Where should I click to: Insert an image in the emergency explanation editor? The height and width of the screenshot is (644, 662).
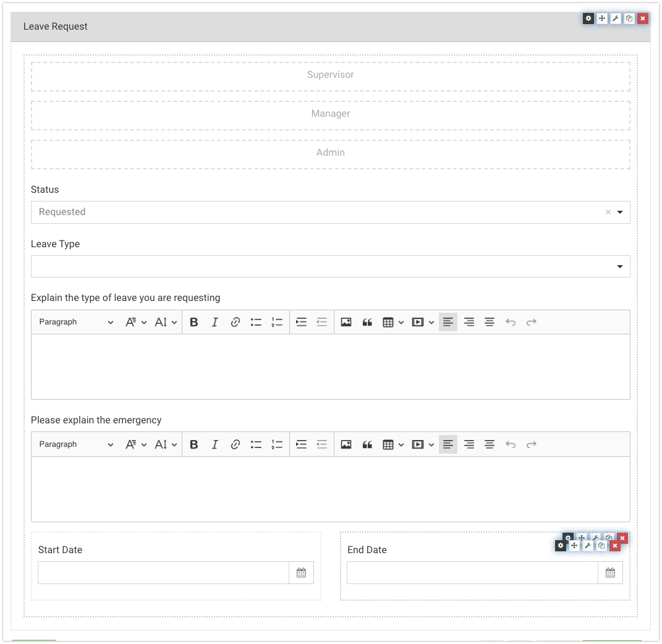346,444
